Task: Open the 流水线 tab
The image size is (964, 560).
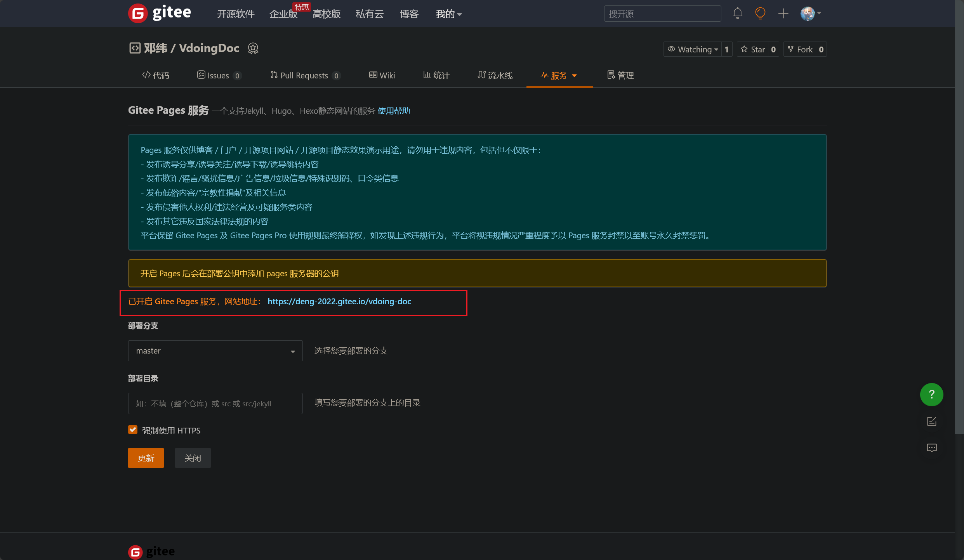Action: click(495, 75)
